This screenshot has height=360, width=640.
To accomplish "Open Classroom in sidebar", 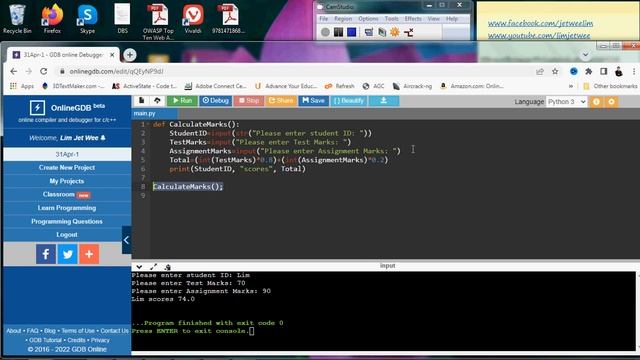I will [x=67, y=195].
